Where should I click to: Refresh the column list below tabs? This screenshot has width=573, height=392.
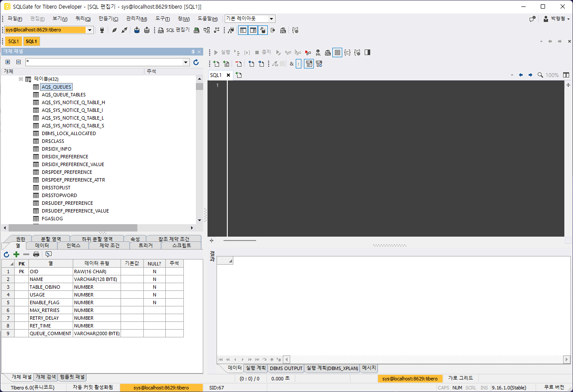(x=6, y=254)
